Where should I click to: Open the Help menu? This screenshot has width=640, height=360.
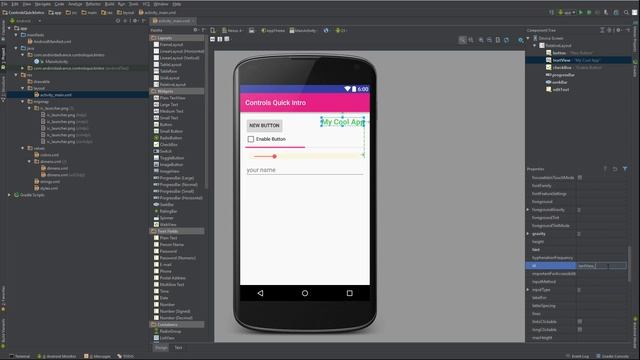[x=176, y=4]
